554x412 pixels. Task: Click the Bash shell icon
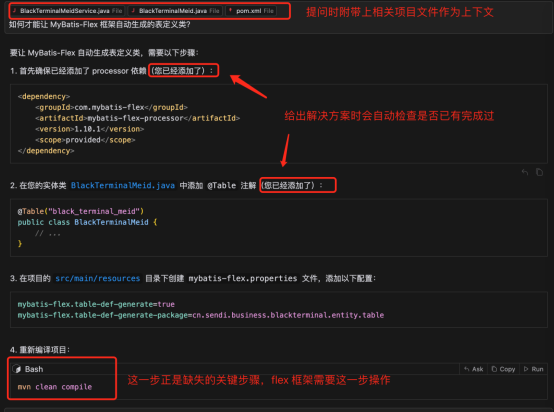click(x=17, y=369)
